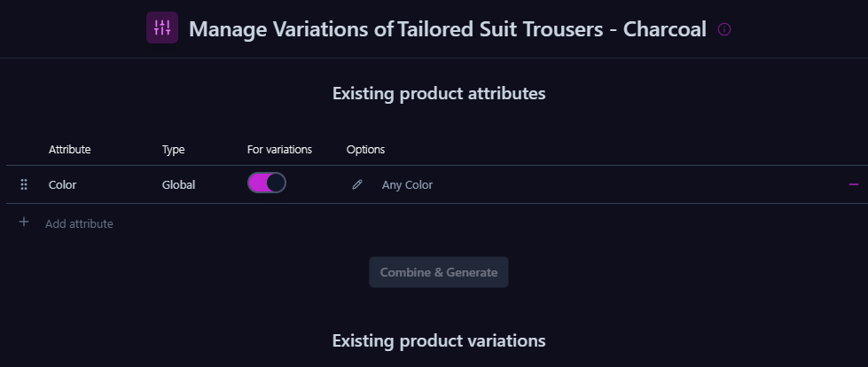
Task: Click the 'Existing product attributes' heading
Action: coord(438,92)
